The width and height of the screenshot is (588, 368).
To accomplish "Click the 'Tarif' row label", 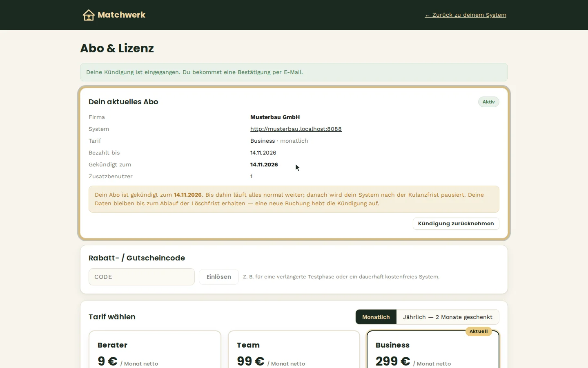I will [x=95, y=141].
